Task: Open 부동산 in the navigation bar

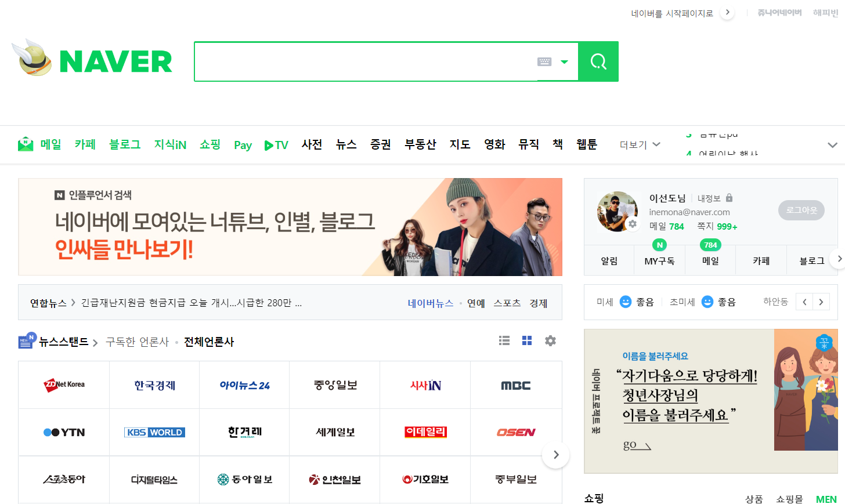Action: 420,144
